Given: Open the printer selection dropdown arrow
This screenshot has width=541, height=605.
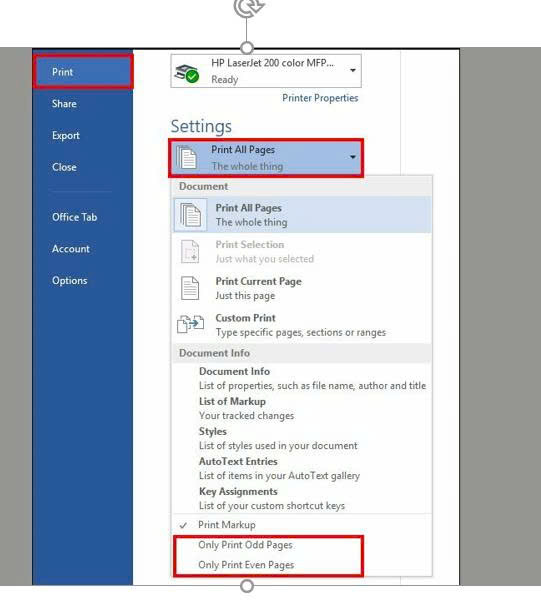Looking at the screenshot, I should [353, 70].
